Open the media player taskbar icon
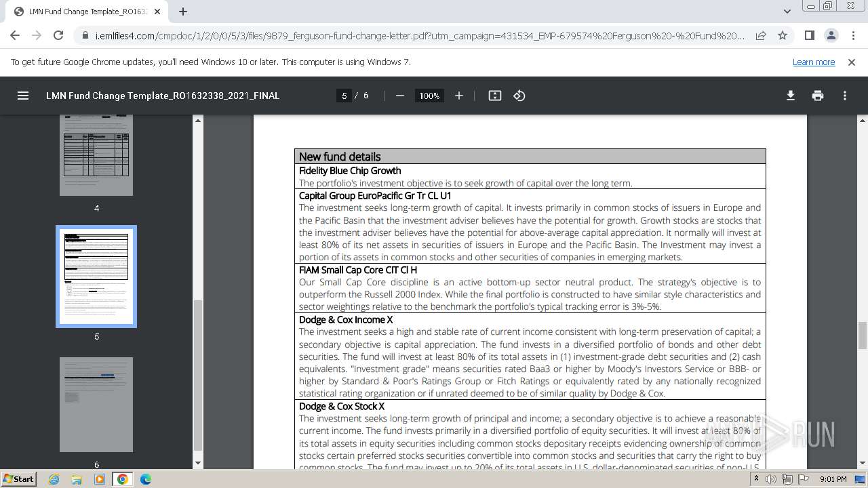 click(x=100, y=479)
